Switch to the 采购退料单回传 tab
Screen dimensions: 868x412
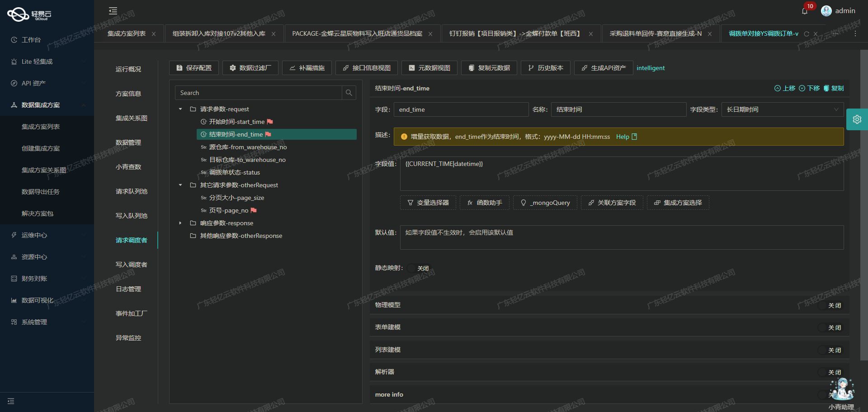(x=656, y=34)
